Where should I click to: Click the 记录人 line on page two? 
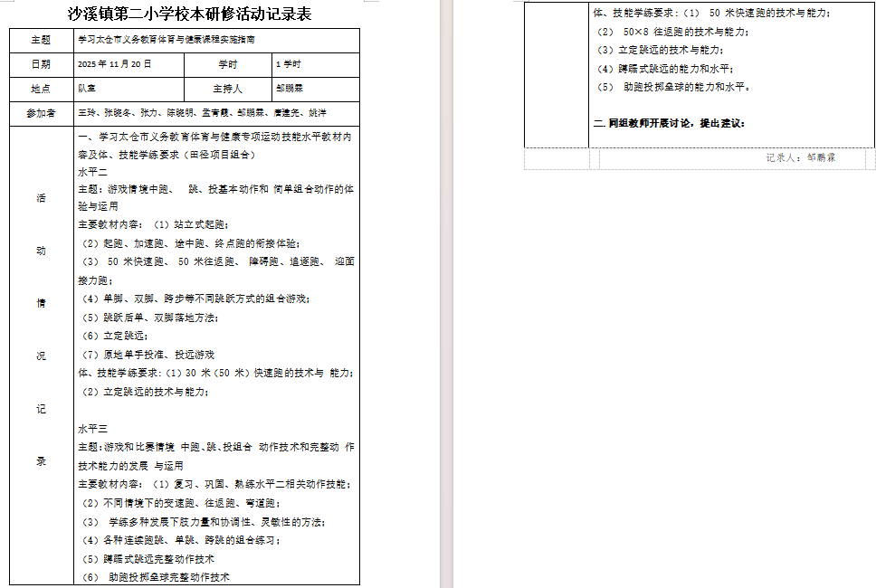[x=800, y=157]
